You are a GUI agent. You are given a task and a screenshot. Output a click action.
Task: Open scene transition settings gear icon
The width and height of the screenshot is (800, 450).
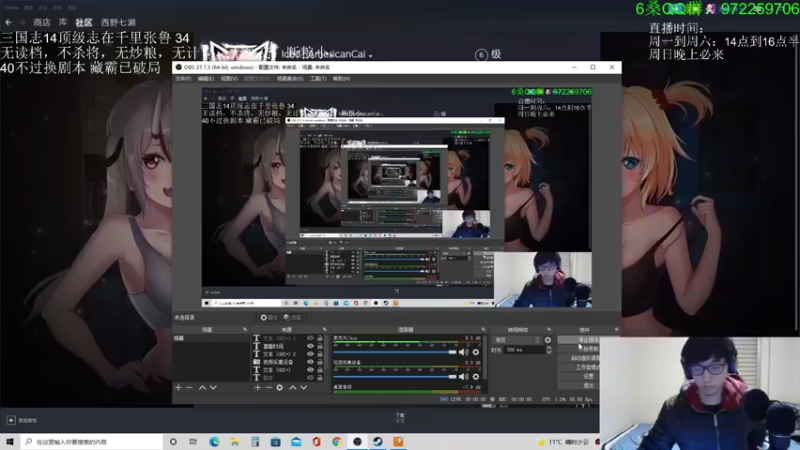pos(548,340)
